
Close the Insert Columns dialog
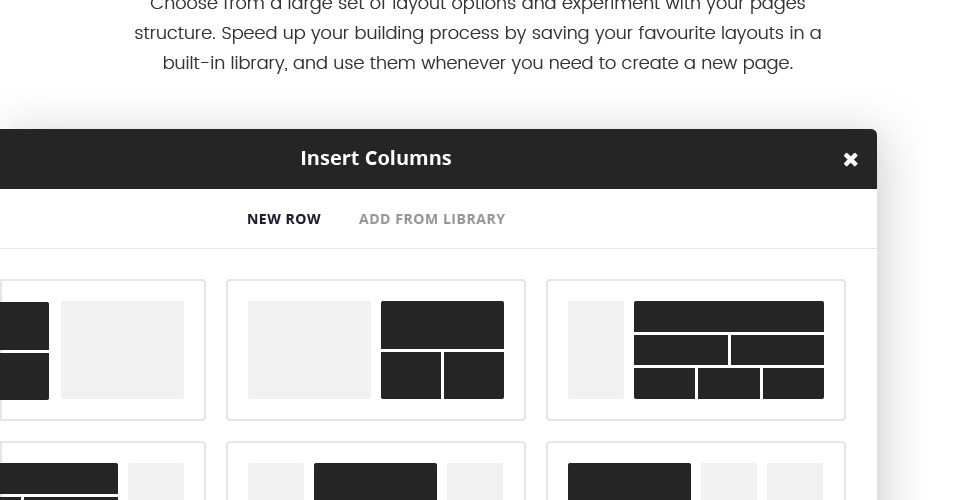coord(850,159)
